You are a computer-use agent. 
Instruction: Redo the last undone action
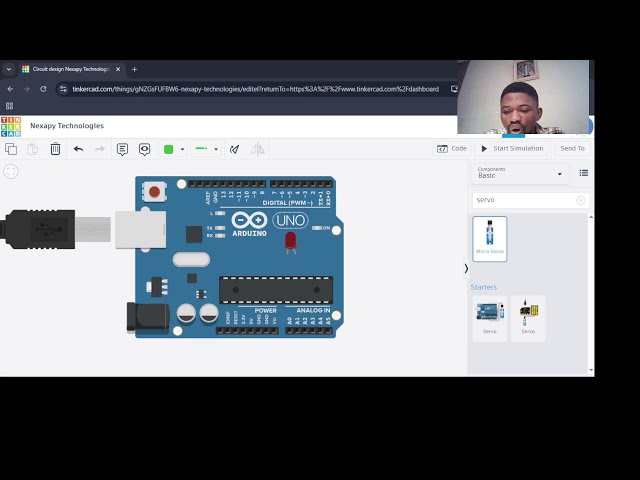pyautogui.click(x=100, y=149)
